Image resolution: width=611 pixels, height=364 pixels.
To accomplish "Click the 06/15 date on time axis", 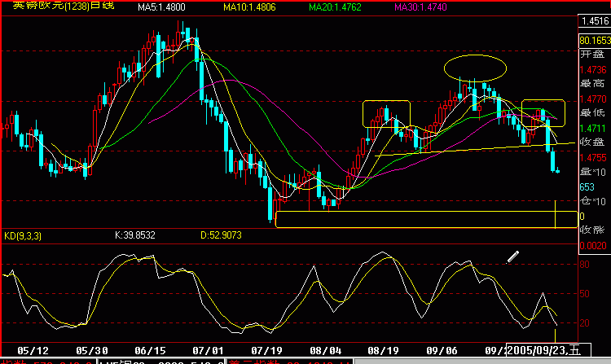I will [151, 351].
